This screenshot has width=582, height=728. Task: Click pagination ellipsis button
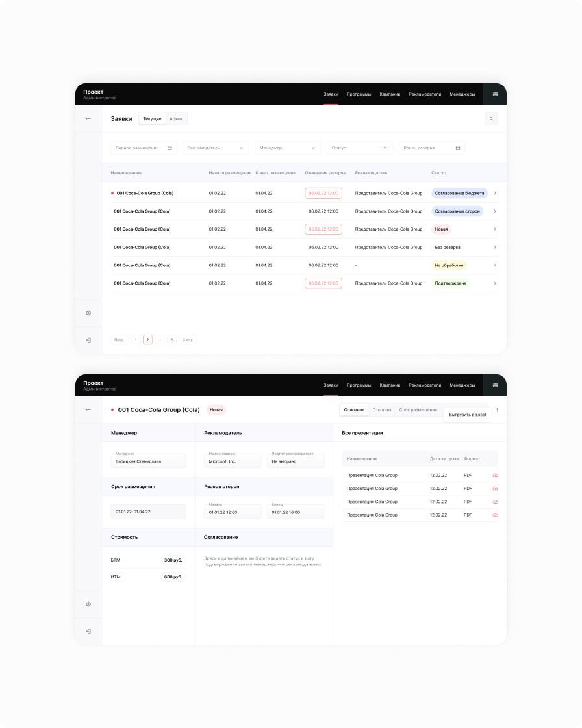[160, 340]
